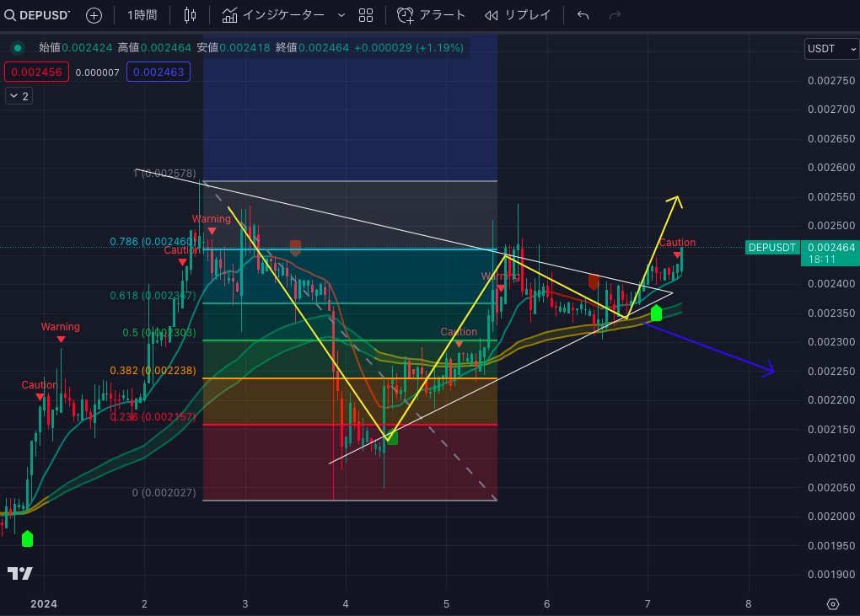The height and width of the screenshot is (616, 860).
Task: Open chart settings gear on price axis
Action: [832, 604]
